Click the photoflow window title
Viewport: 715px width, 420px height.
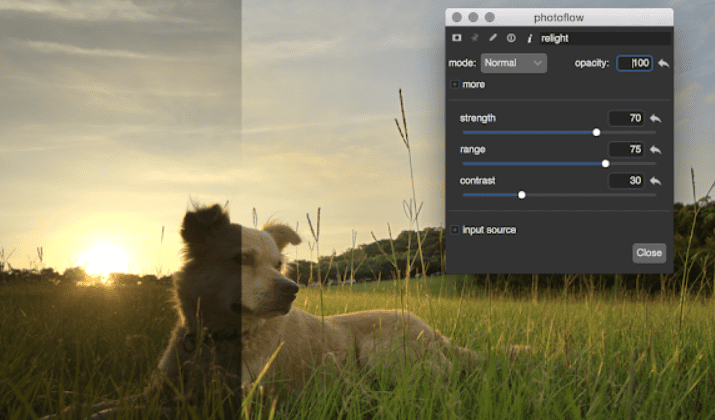point(559,17)
